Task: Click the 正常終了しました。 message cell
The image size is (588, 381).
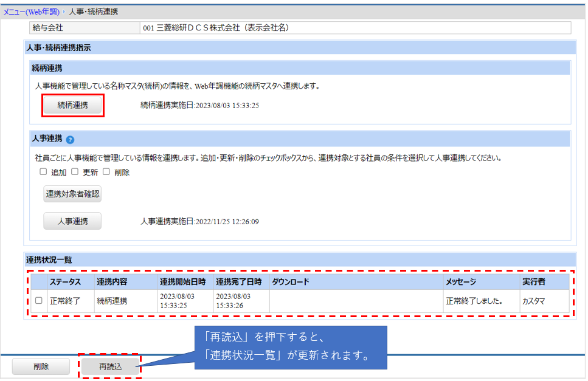Action: [482, 301]
